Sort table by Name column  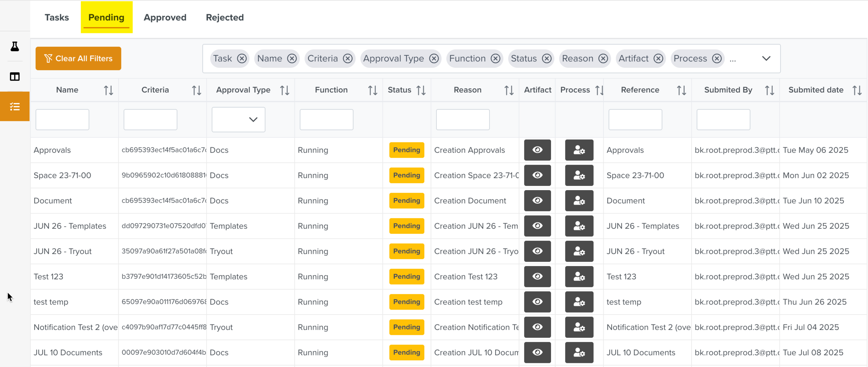(x=108, y=90)
